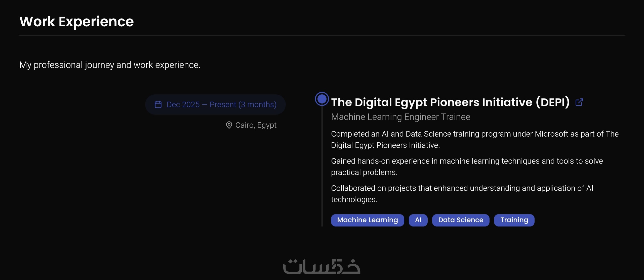Open the external link icon beside DEPI
Viewport: 644px width, 280px height.
[579, 102]
